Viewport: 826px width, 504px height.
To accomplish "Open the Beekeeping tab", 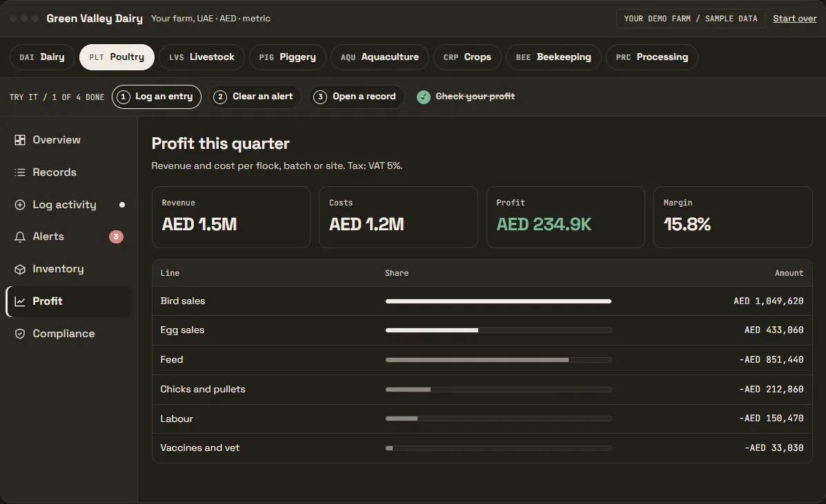I will pyautogui.click(x=553, y=57).
